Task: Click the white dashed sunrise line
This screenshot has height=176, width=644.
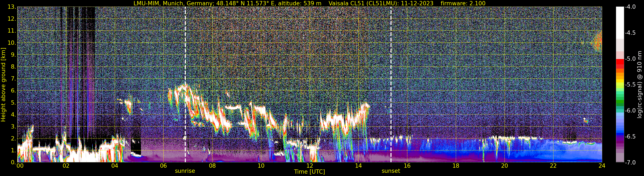Action: pyautogui.click(x=185, y=85)
